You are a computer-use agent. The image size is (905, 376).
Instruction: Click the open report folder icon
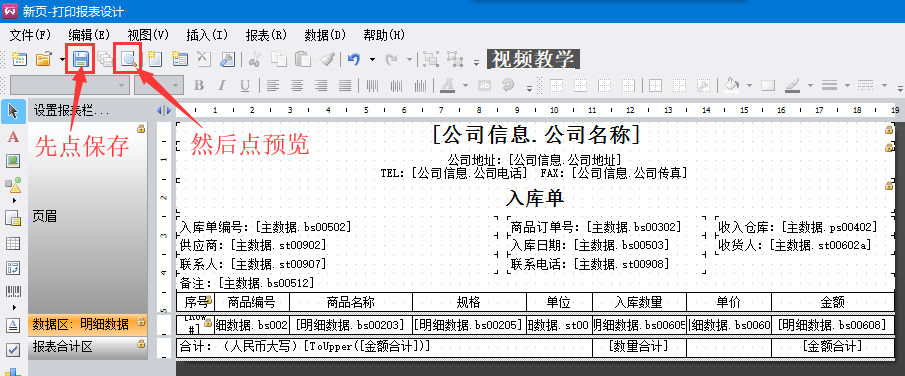(43, 59)
